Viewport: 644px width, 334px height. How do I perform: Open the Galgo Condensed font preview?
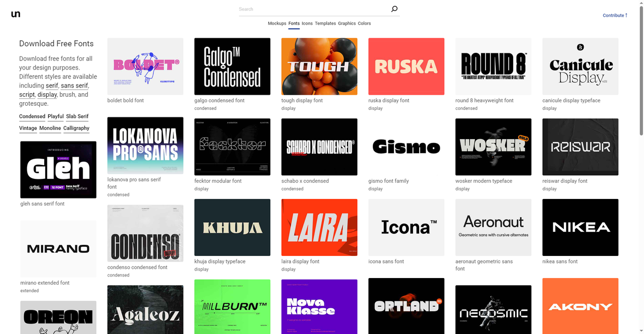[232, 66]
